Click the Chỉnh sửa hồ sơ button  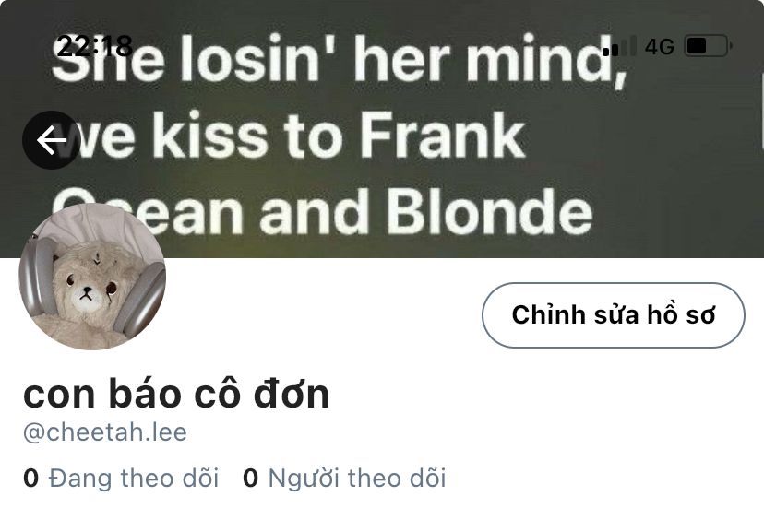(x=614, y=315)
